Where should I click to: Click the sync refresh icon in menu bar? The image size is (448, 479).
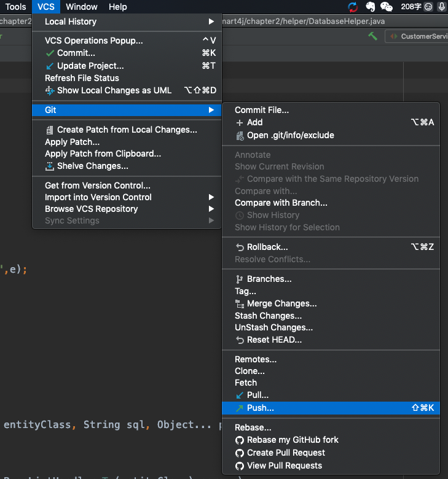click(x=353, y=7)
